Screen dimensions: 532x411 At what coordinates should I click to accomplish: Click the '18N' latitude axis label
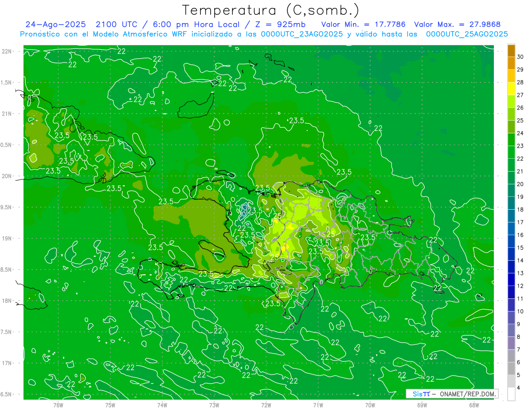[7, 301]
